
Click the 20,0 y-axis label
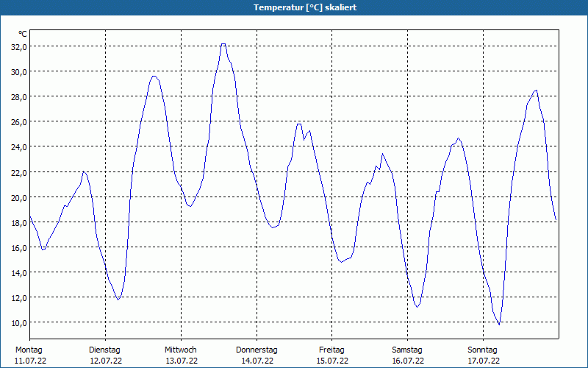tap(18, 197)
